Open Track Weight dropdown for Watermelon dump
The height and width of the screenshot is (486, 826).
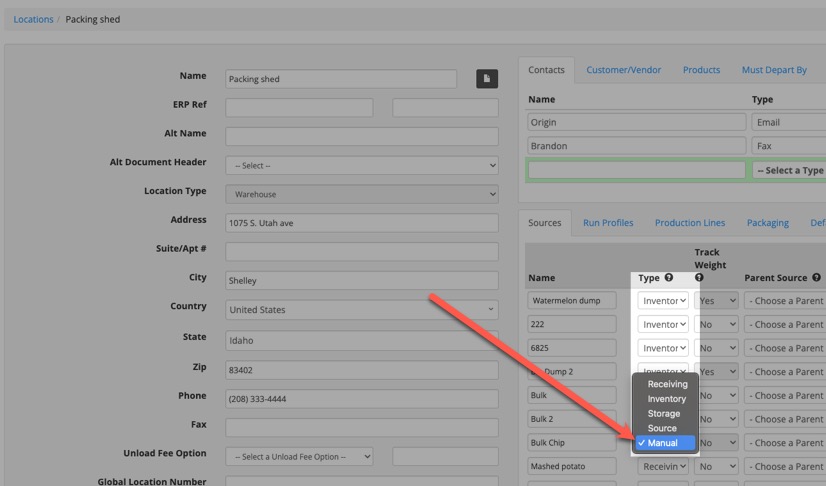tap(716, 301)
